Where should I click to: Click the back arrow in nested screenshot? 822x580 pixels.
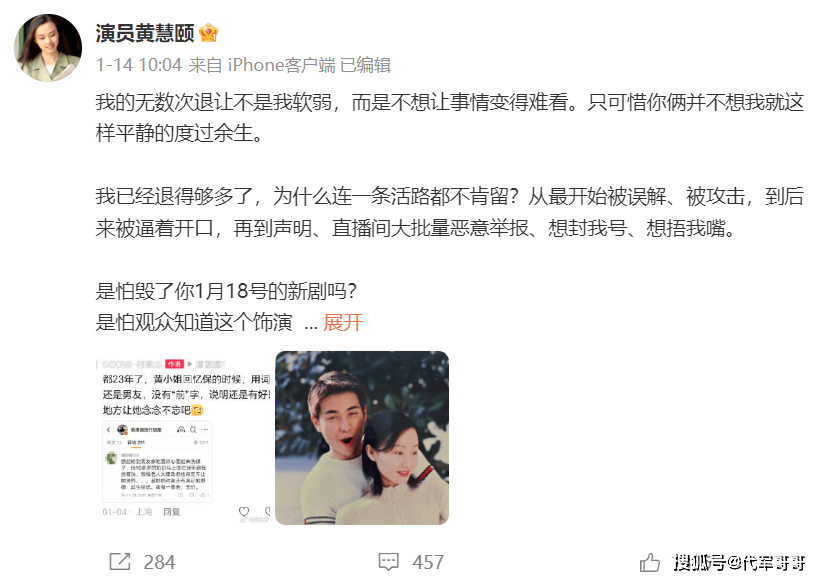(x=109, y=429)
